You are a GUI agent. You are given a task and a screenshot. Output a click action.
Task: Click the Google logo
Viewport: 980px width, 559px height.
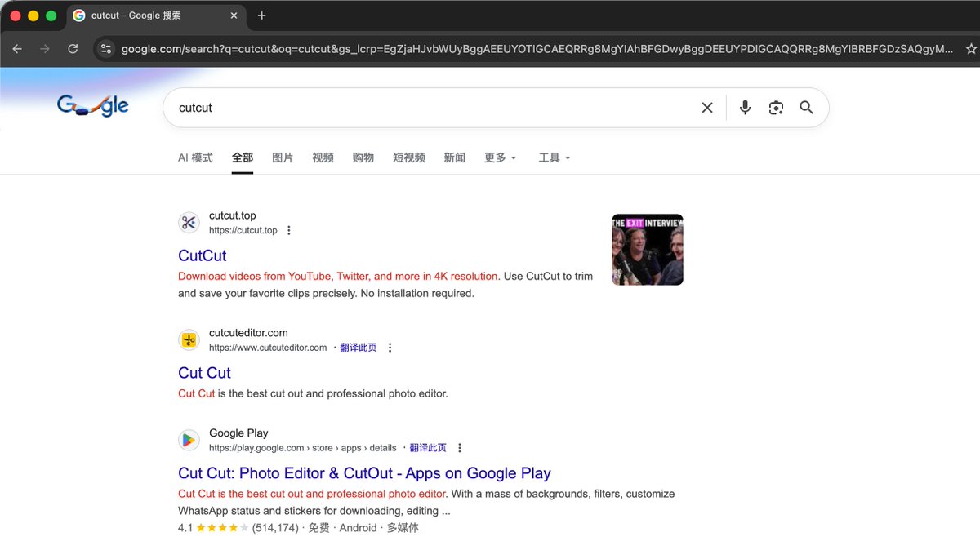pyautogui.click(x=92, y=106)
